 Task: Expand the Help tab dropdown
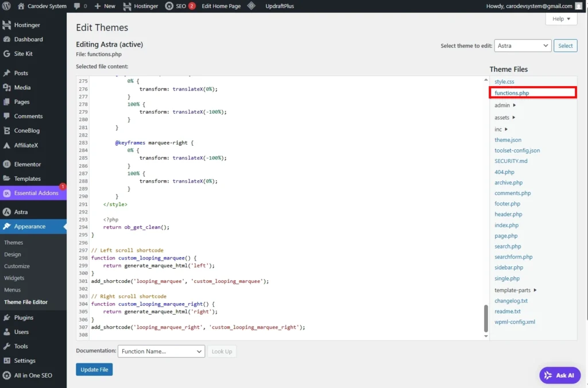pyautogui.click(x=561, y=19)
